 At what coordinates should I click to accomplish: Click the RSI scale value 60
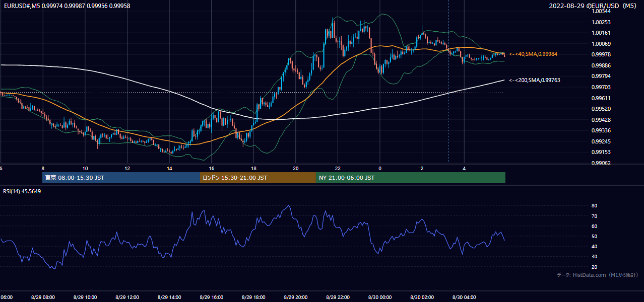(x=595, y=226)
